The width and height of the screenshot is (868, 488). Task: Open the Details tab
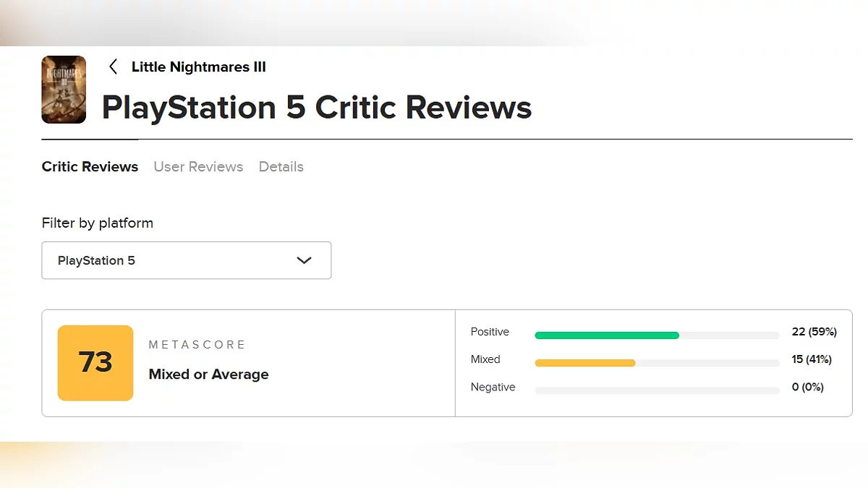pos(281,166)
